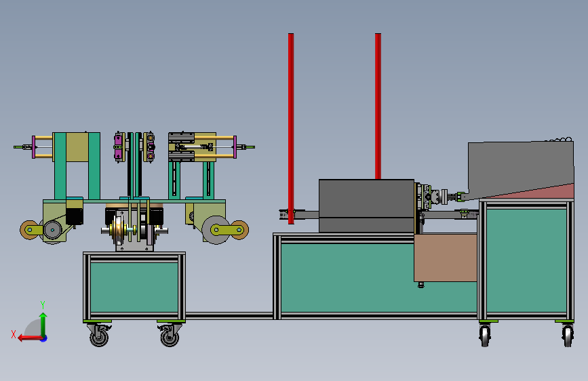The height and width of the screenshot is (381, 588).
Task: Click the red X axis arrow of the triad
Action: [29, 338]
